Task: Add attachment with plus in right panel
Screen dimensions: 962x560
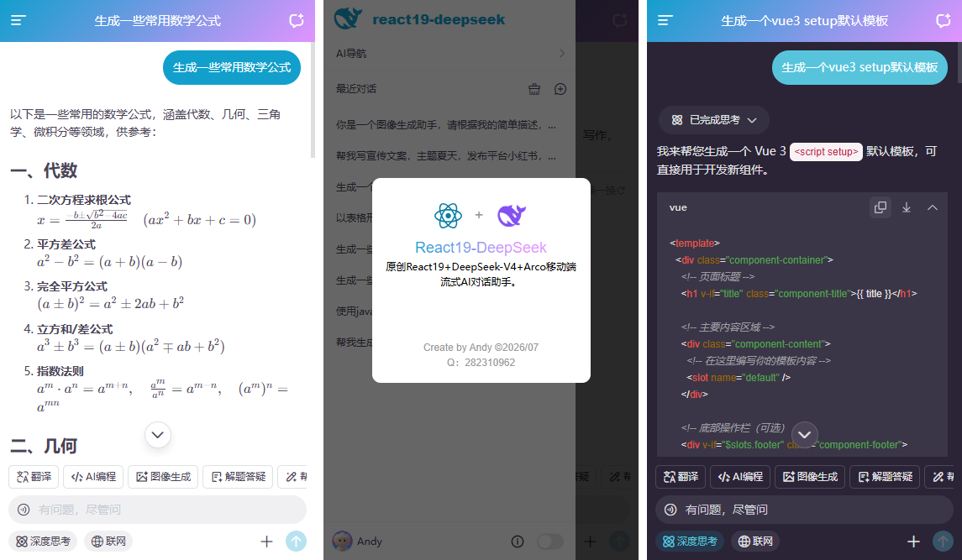Action: coord(913,541)
